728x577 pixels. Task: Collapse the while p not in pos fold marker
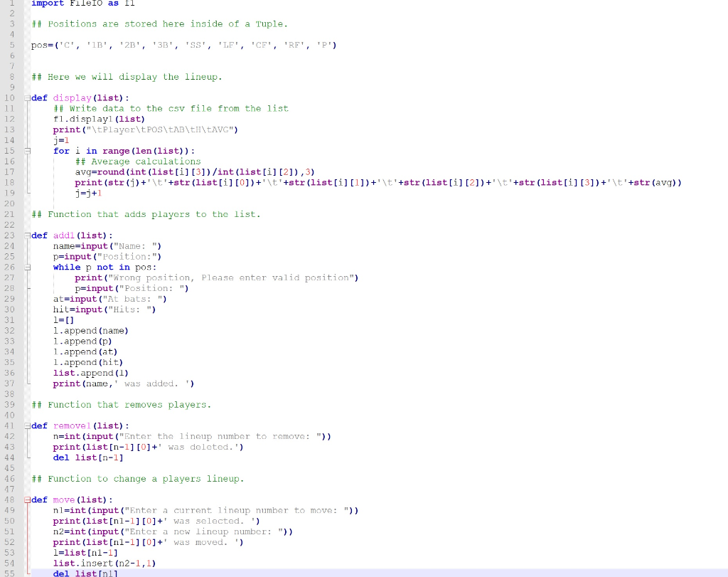coord(28,267)
